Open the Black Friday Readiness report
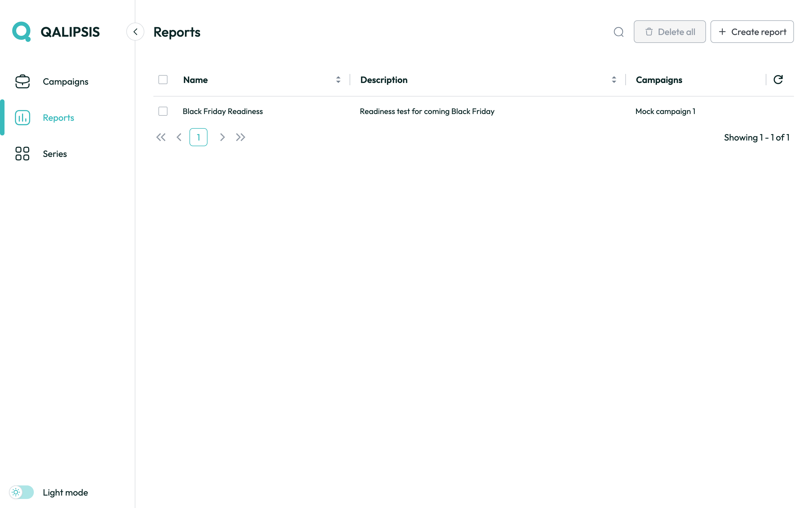This screenshot has height=508, width=812. pyautogui.click(x=223, y=111)
